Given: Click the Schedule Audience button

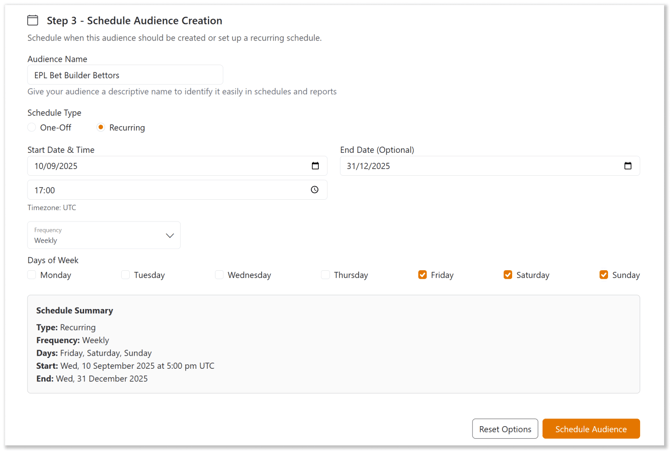Looking at the screenshot, I should click(590, 429).
